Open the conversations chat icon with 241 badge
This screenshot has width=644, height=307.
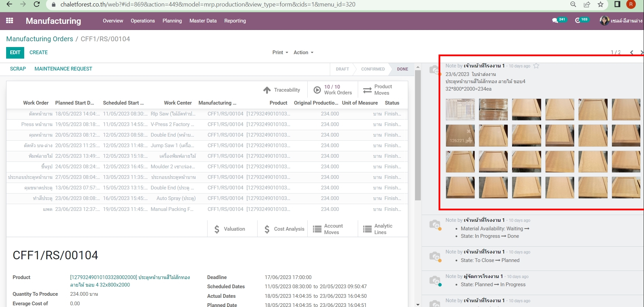click(555, 20)
